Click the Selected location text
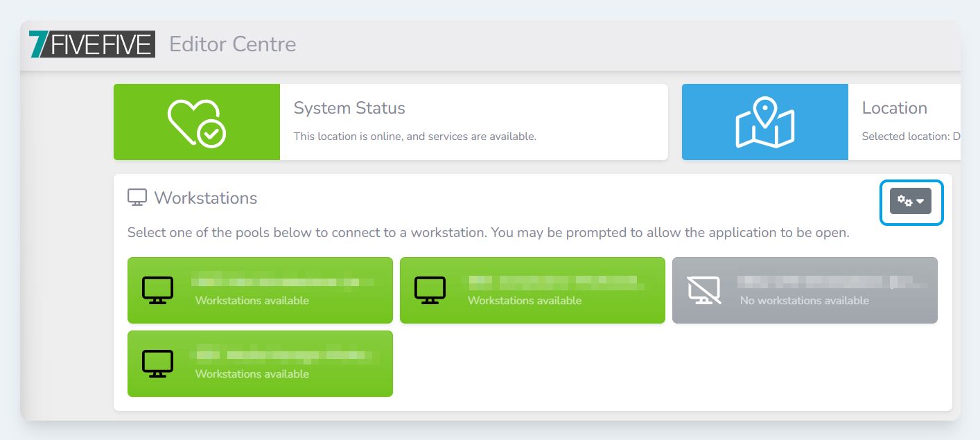The image size is (980, 440). coord(909,137)
